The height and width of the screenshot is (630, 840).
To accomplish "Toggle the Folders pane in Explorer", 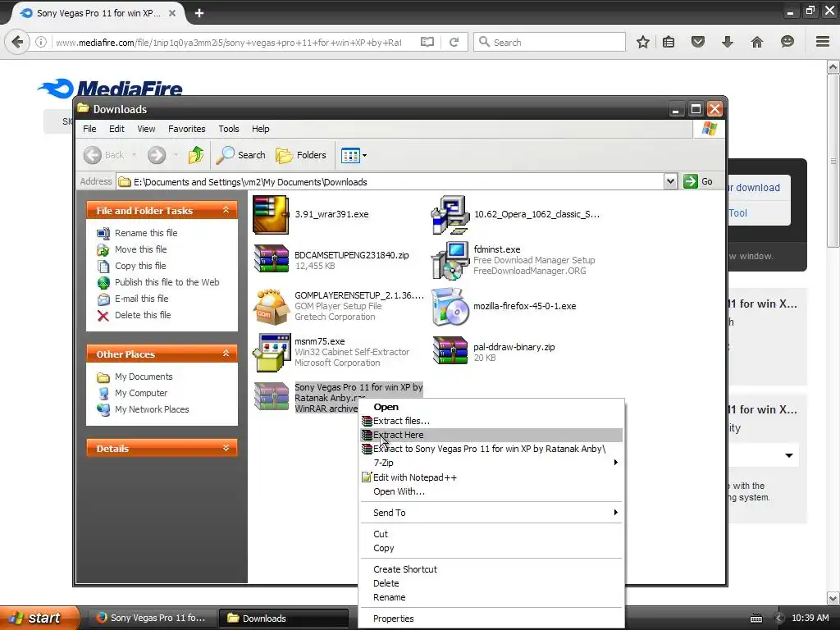I will 300,155.
